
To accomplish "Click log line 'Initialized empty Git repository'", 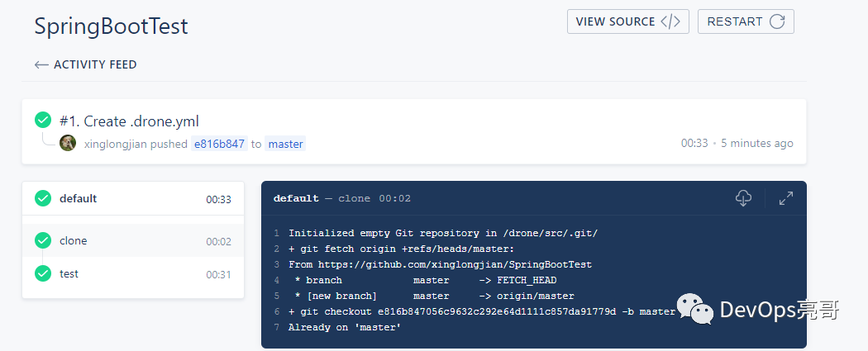I will (x=443, y=233).
